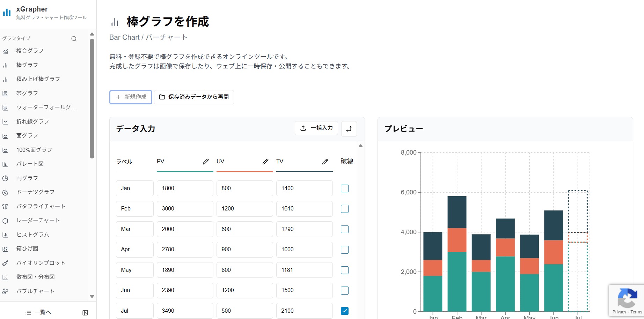Click the teal color bar under PV
Image resolution: width=644 pixels, height=319 pixels.
click(x=185, y=172)
